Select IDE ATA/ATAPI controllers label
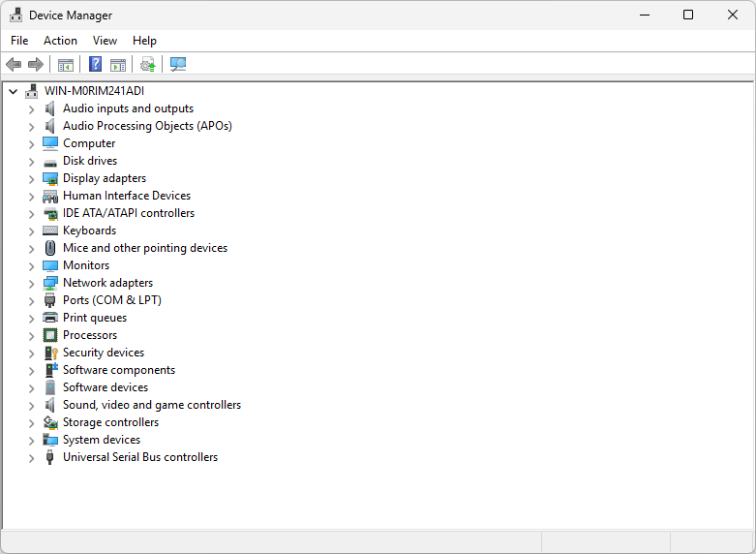This screenshot has height=554, width=756. click(129, 213)
